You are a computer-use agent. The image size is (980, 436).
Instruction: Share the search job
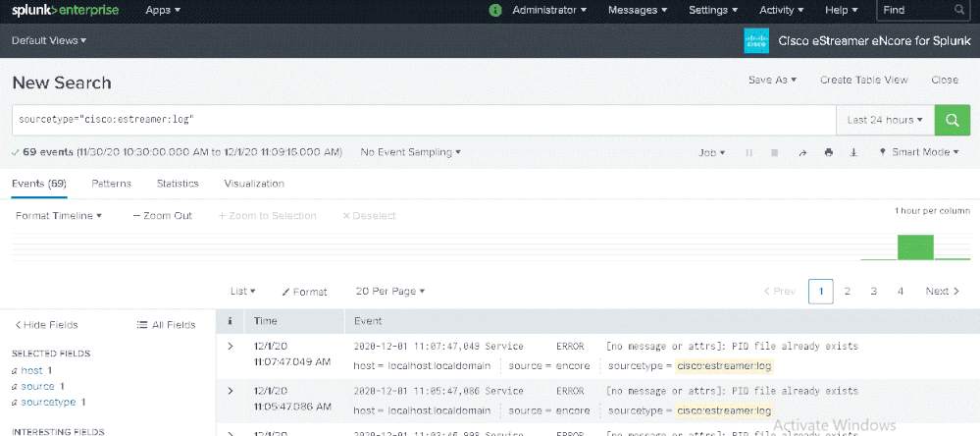tap(802, 152)
